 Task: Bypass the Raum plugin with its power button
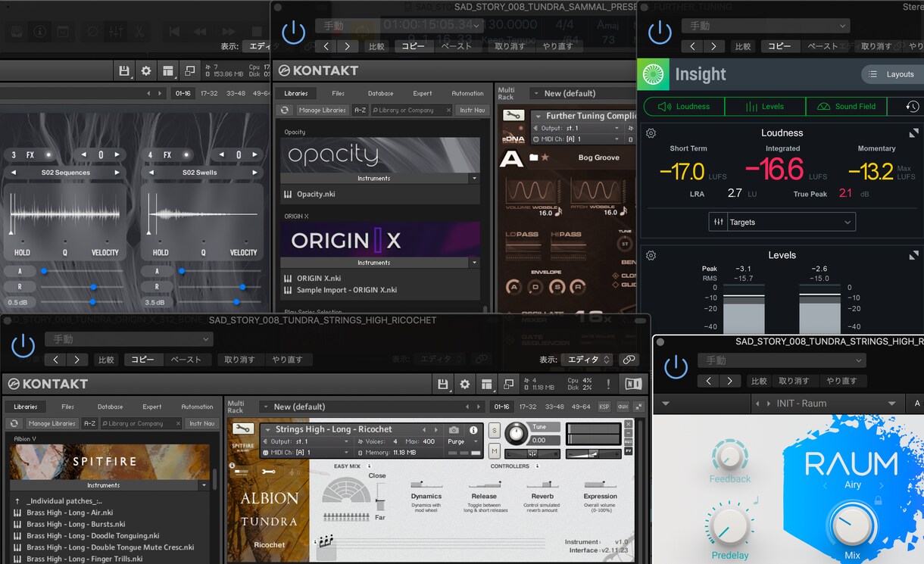pyautogui.click(x=674, y=366)
